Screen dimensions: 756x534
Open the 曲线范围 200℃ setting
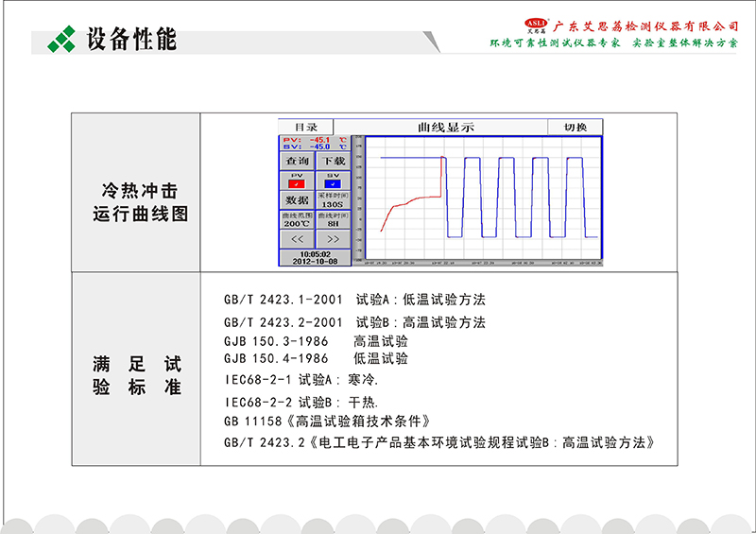pos(297,220)
